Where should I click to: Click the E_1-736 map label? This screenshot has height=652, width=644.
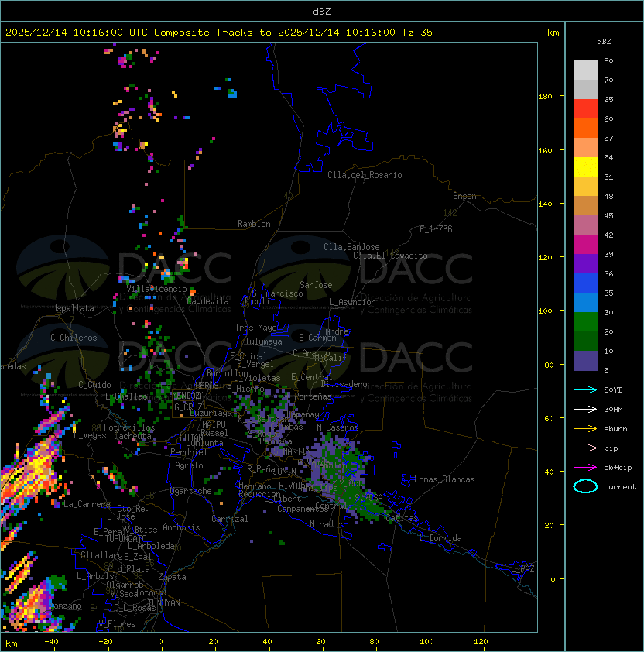click(x=436, y=229)
